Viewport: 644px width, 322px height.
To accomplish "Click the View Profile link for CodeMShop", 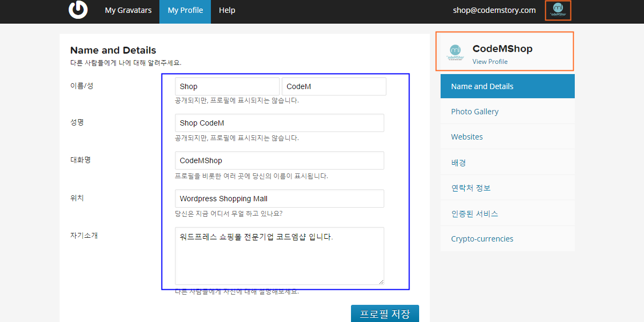I will point(490,61).
